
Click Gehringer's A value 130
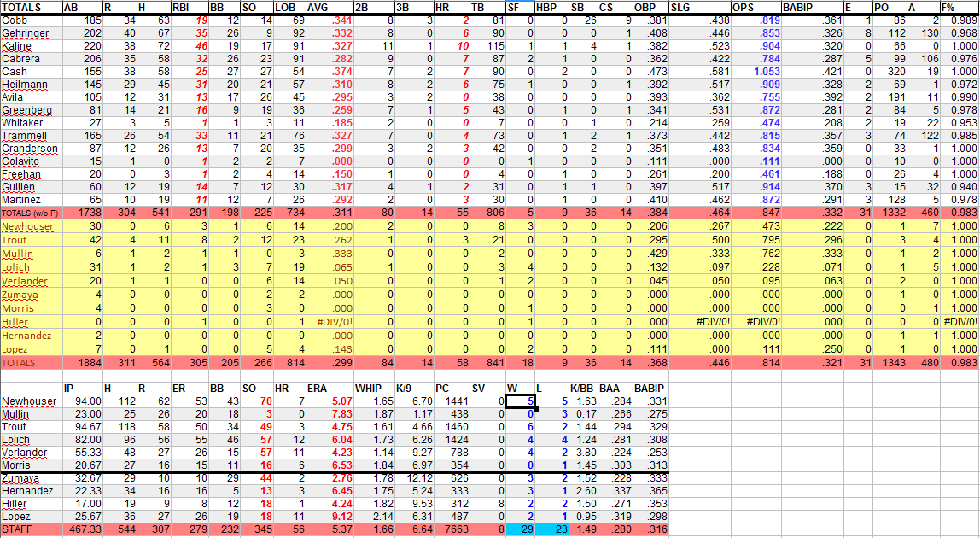point(923,33)
